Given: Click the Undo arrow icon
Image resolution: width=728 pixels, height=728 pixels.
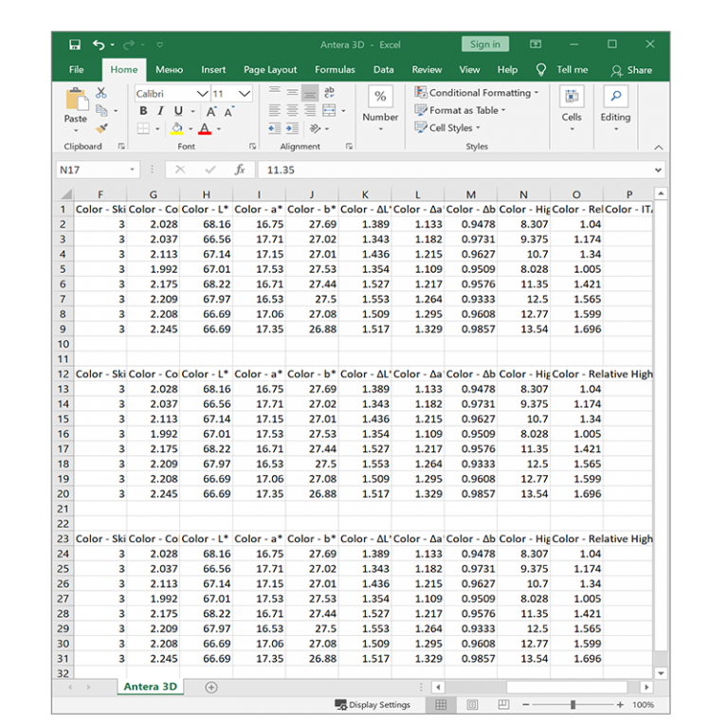Looking at the screenshot, I should coord(99,45).
